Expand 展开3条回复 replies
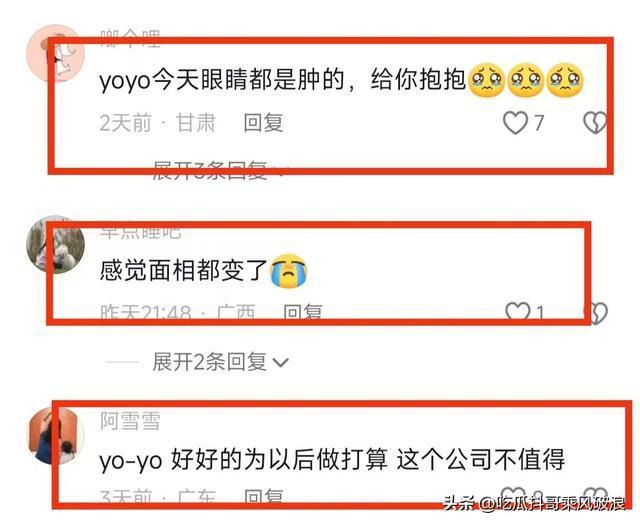The image size is (640, 526). [x=209, y=170]
